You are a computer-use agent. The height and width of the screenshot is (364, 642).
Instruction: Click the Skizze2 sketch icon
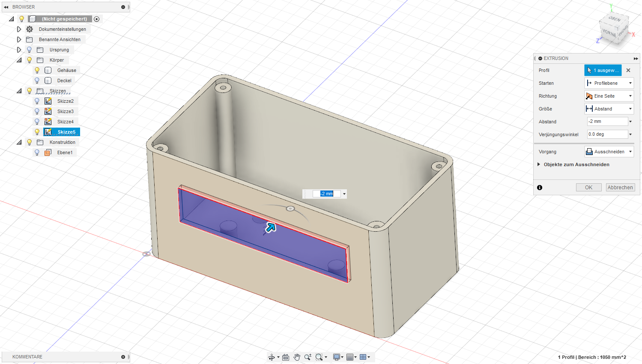(48, 101)
